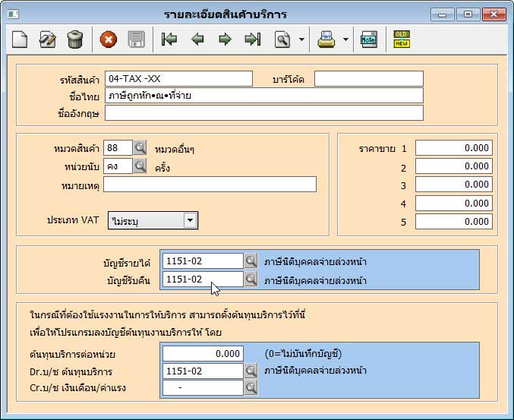Open lookup for บัญชีรับคืน account
514x420 pixels.
(x=251, y=279)
